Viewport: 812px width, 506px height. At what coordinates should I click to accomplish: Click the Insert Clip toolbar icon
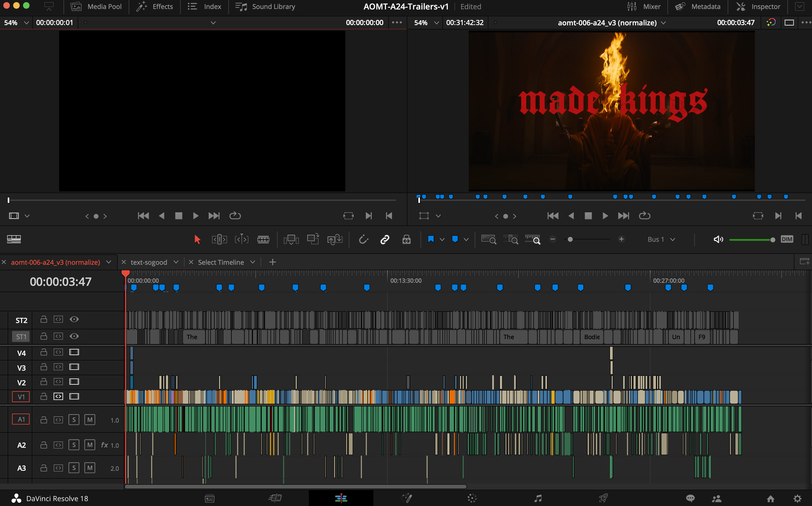coord(291,239)
